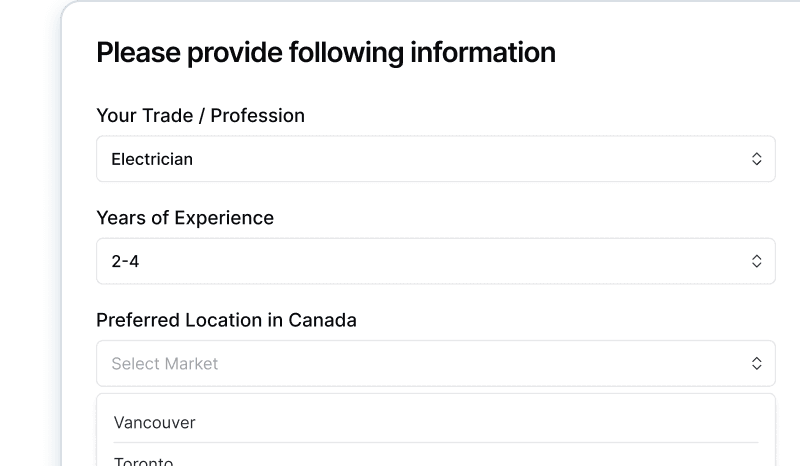Viewport: 800px width, 466px height.
Task: Click the "Years of Experience" label
Action: click(x=185, y=218)
